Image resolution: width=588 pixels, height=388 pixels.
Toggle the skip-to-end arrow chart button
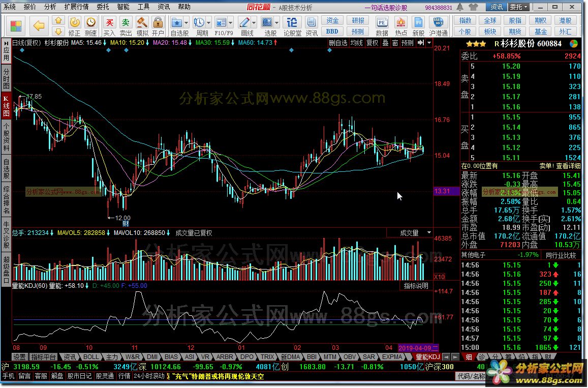point(421,43)
